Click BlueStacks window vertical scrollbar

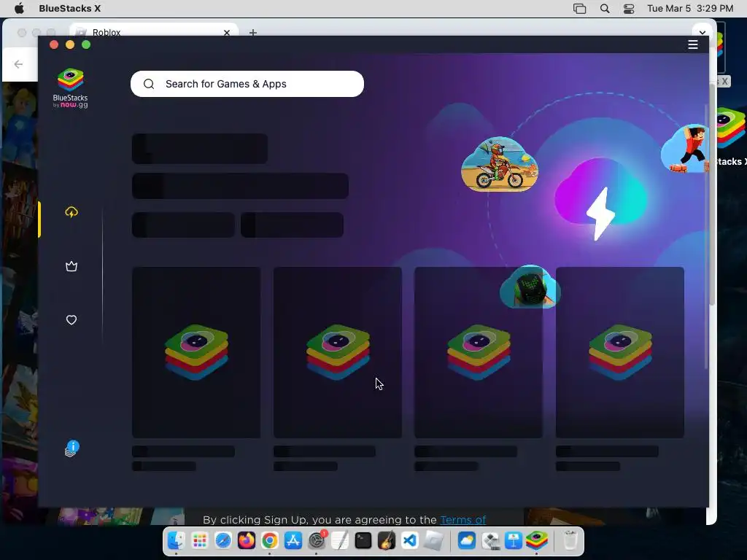706,236
